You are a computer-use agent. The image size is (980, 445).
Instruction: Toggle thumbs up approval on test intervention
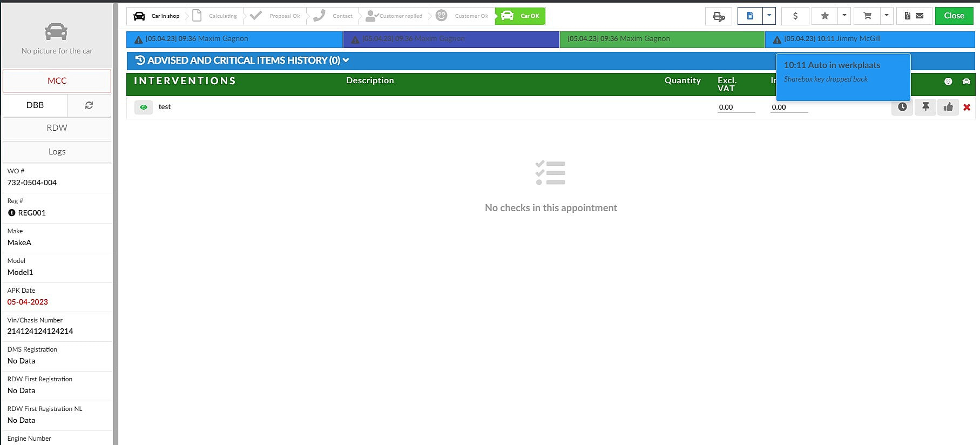[x=948, y=107]
